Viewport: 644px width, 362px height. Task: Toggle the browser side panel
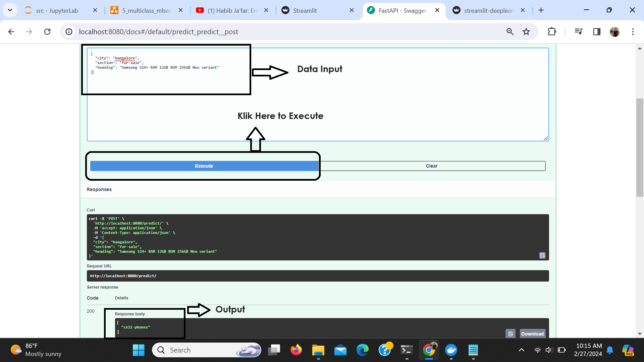tap(596, 32)
